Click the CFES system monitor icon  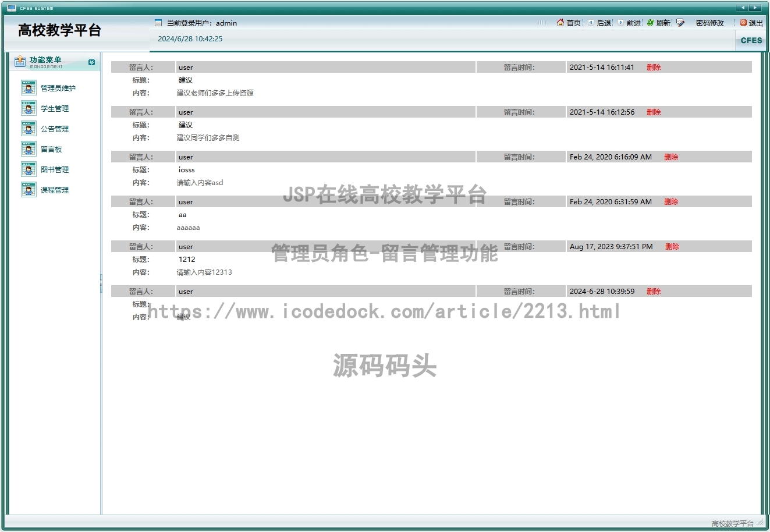click(12, 8)
